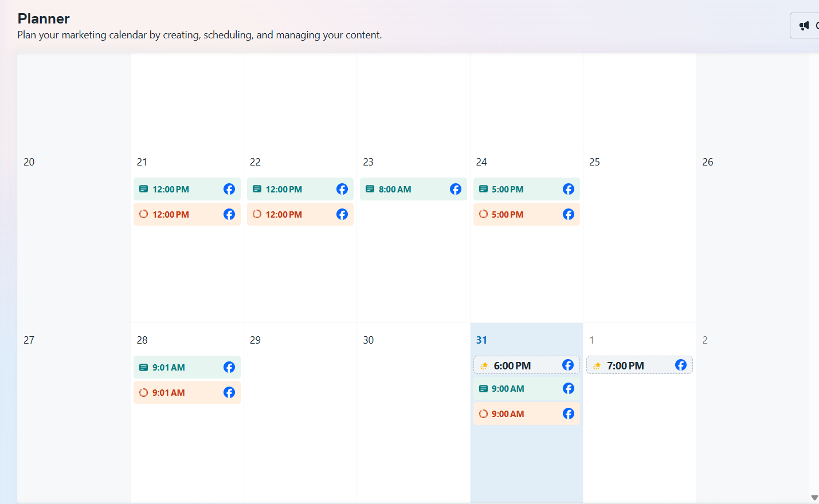819x504 pixels.
Task: Click Facebook icon on orange 9:00 AM entry
Action: pyautogui.click(x=569, y=414)
